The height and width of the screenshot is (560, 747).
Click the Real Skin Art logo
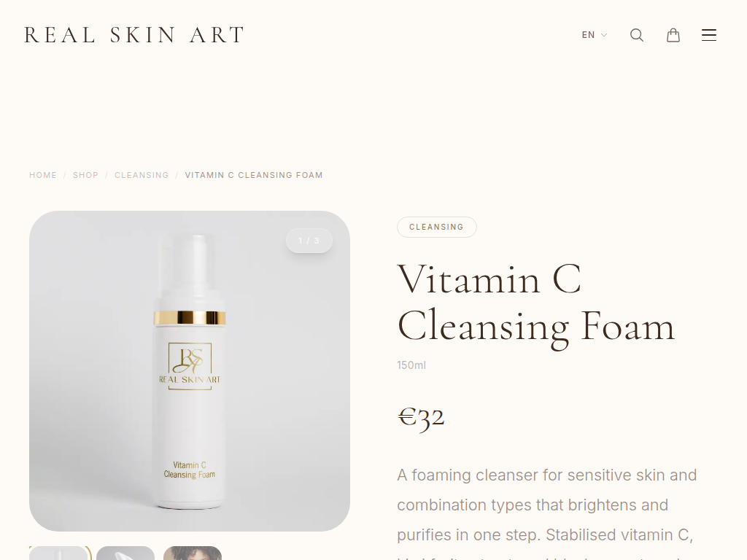134,35
